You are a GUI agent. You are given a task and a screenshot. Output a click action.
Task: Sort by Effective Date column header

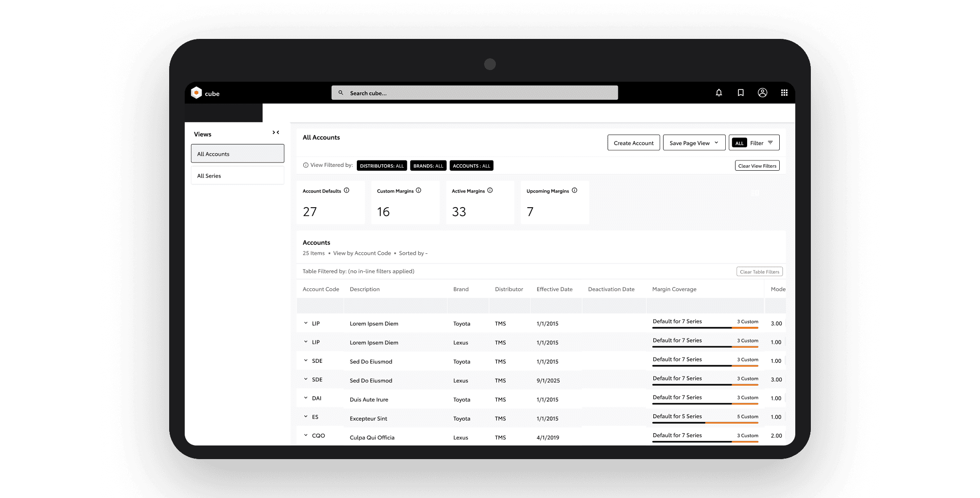pos(555,289)
